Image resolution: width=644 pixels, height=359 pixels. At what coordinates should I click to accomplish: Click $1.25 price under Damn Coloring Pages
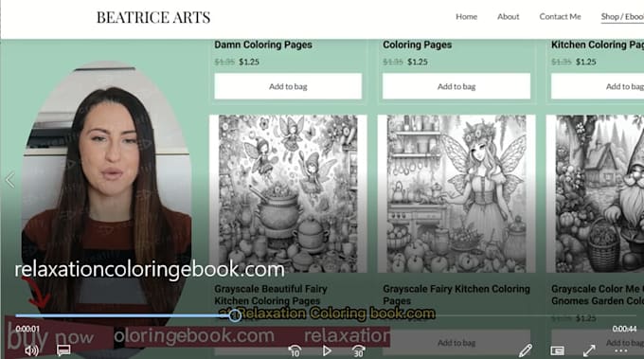point(249,62)
